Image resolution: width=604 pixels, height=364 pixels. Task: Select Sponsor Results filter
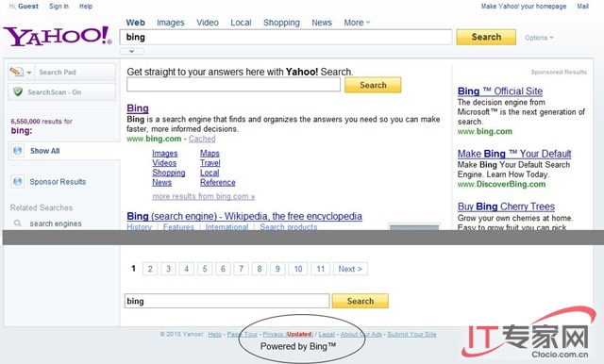(x=58, y=182)
